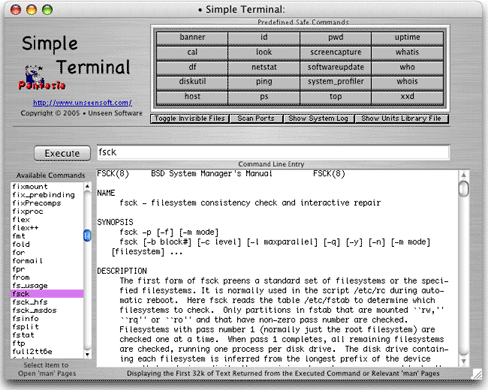Run the netstat predefined command
This screenshot has height=390, width=488.
[264, 68]
